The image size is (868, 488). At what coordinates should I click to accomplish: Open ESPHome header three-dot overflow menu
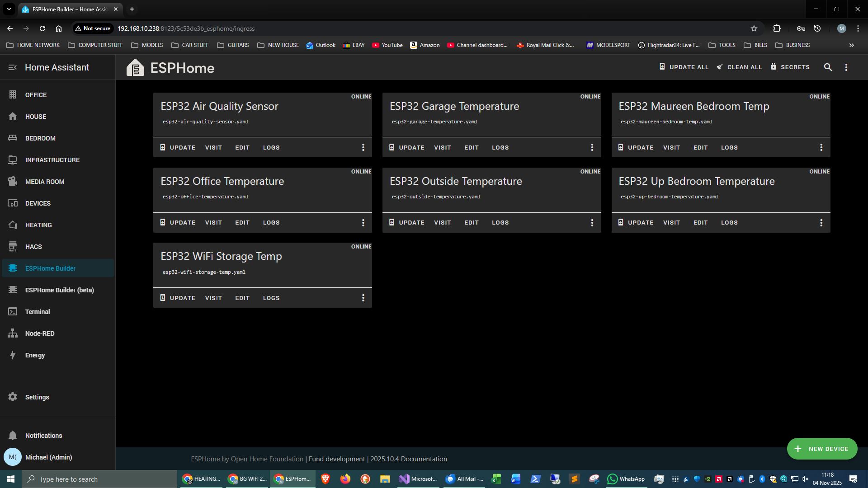846,67
